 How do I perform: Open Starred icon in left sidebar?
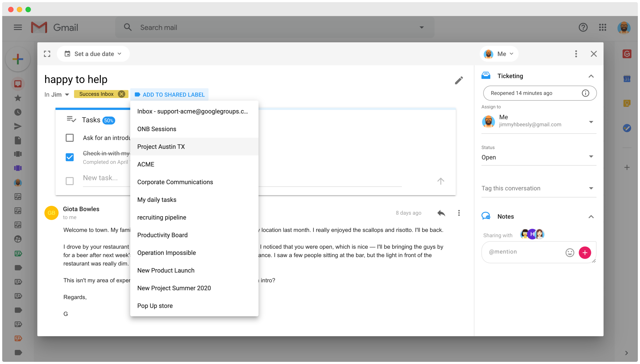[18, 98]
